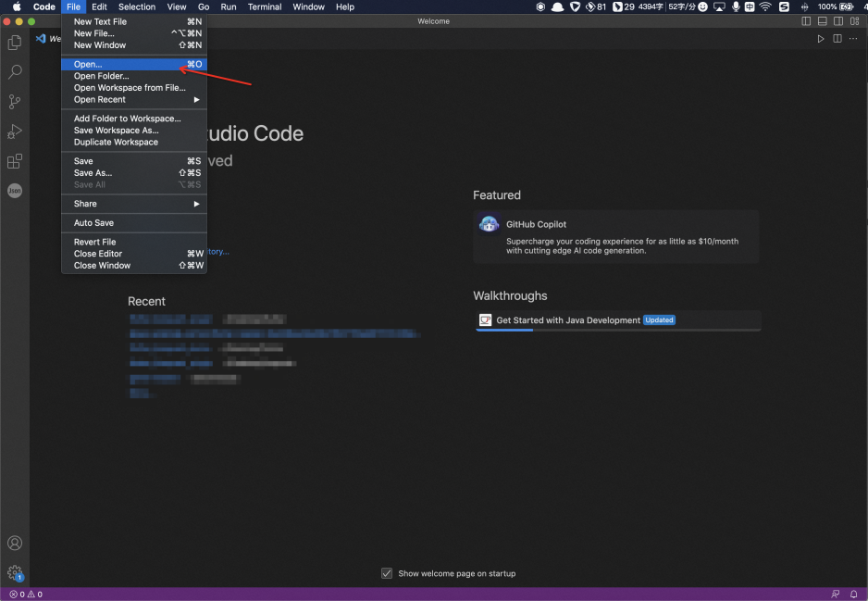The height and width of the screenshot is (601, 868).
Task: Open the Search view in activity bar
Action: coord(15,72)
